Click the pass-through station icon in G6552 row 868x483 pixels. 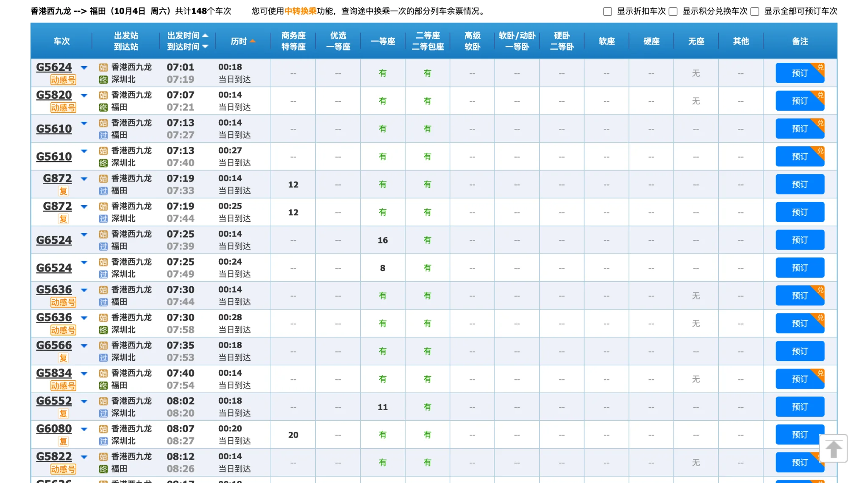point(103,413)
